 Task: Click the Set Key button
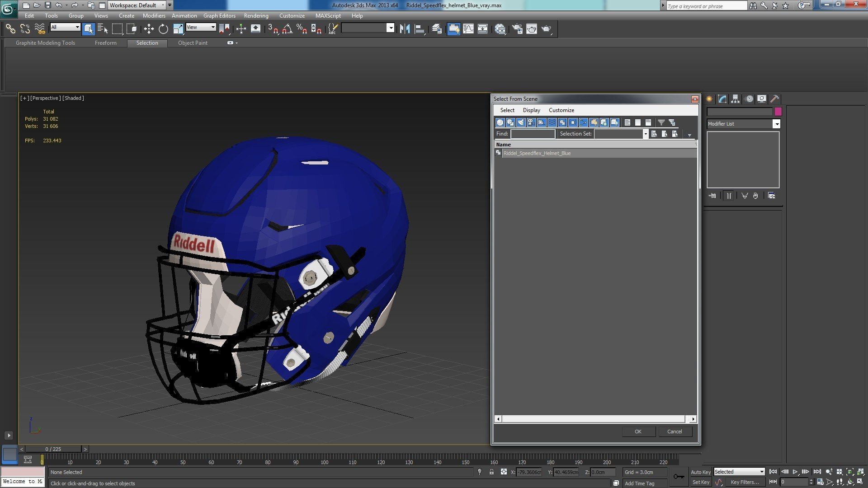(701, 482)
